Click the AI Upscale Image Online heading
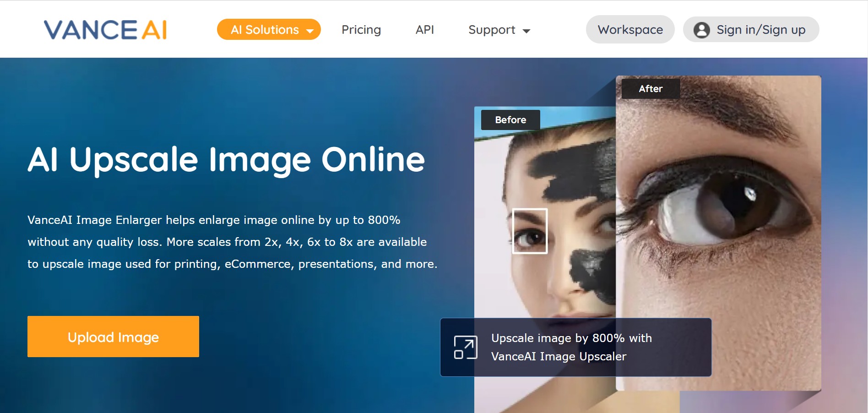 click(x=226, y=160)
